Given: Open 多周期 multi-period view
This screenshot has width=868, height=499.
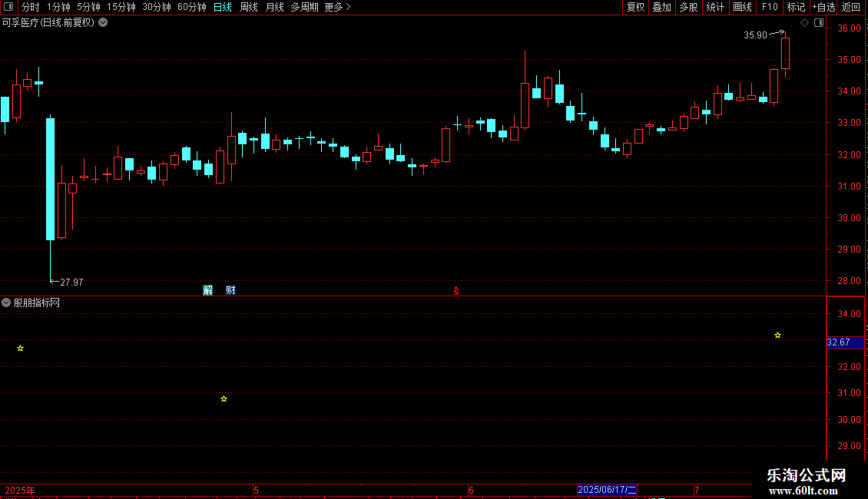Looking at the screenshot, I should click(x=304, y=7).
